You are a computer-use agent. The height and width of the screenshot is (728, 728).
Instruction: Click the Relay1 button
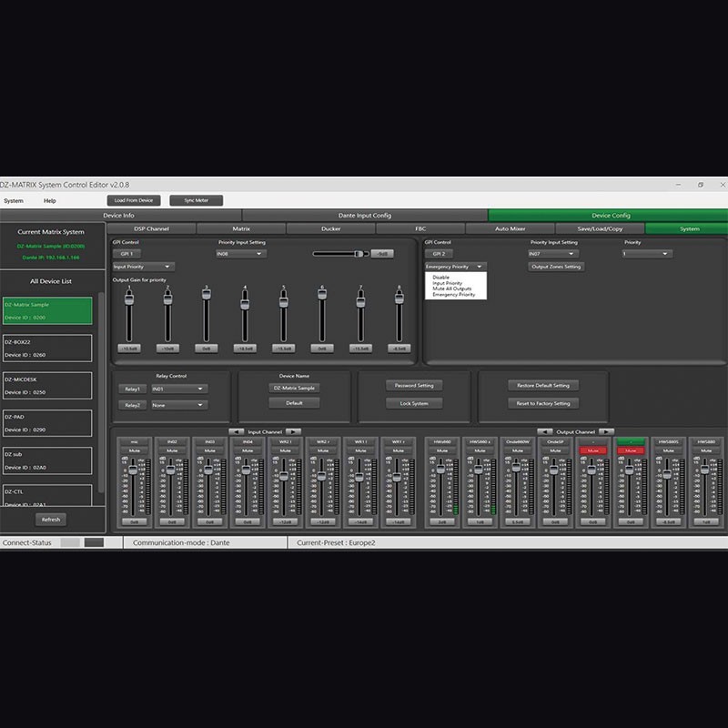(132, 389)
